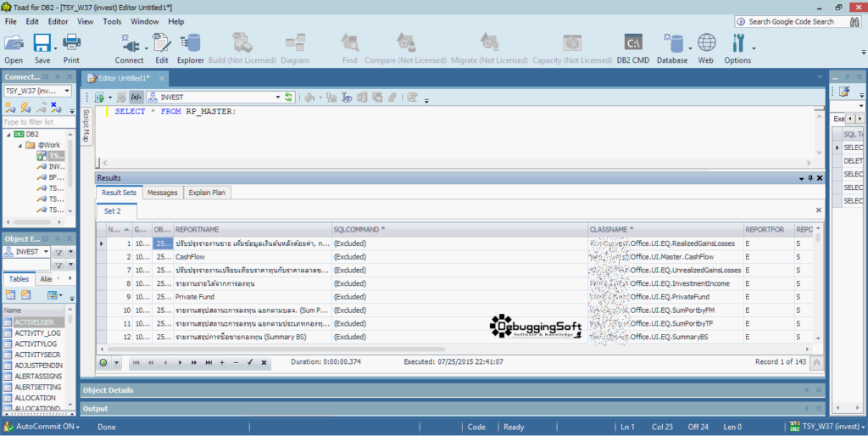The height and width of the screenshot is (436, 868).
Task: Open the Tools menu
Action: (112, 21)
